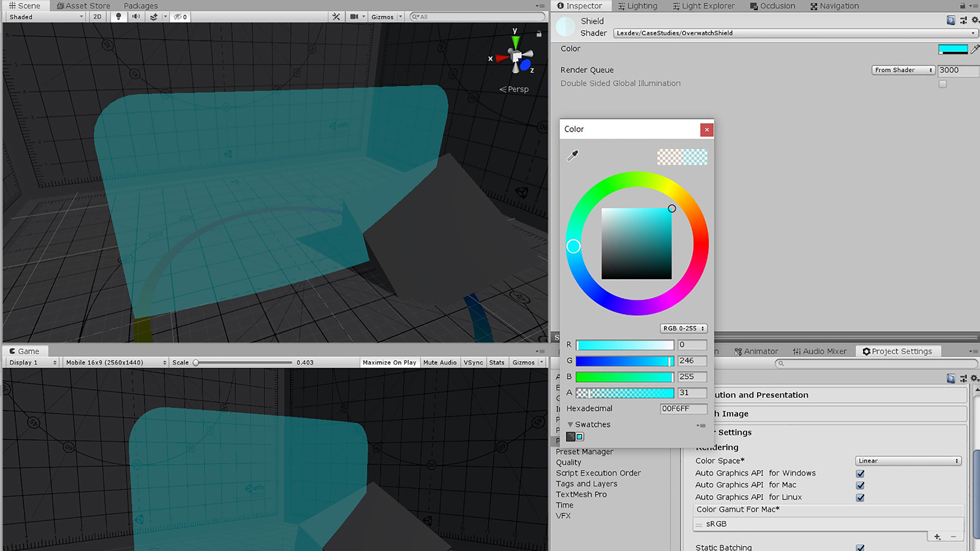The width and height of the screenshot is (980, 551).
Task: Open the Shaded draw mode dropdown
Action: [x=46, y=17]
